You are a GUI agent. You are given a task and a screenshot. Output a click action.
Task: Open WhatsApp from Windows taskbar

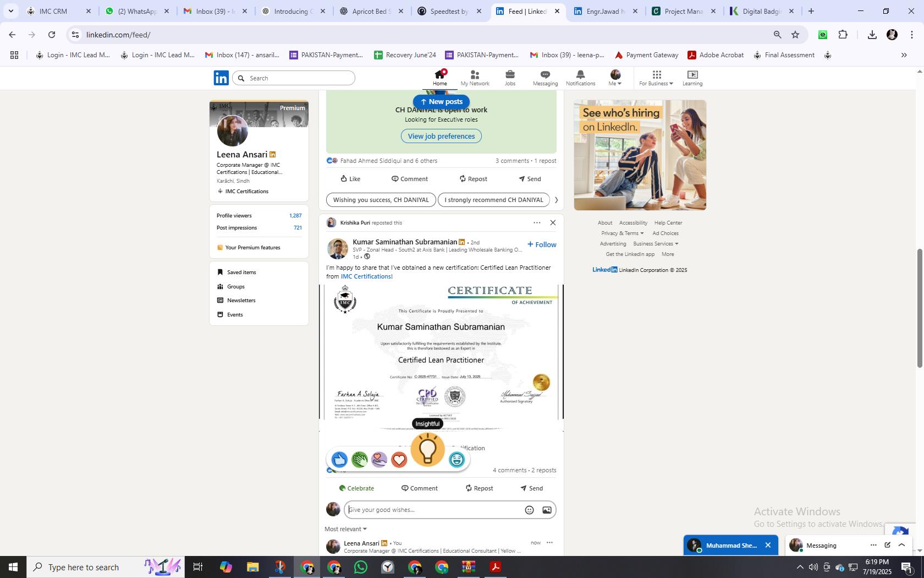coord(361,567)
